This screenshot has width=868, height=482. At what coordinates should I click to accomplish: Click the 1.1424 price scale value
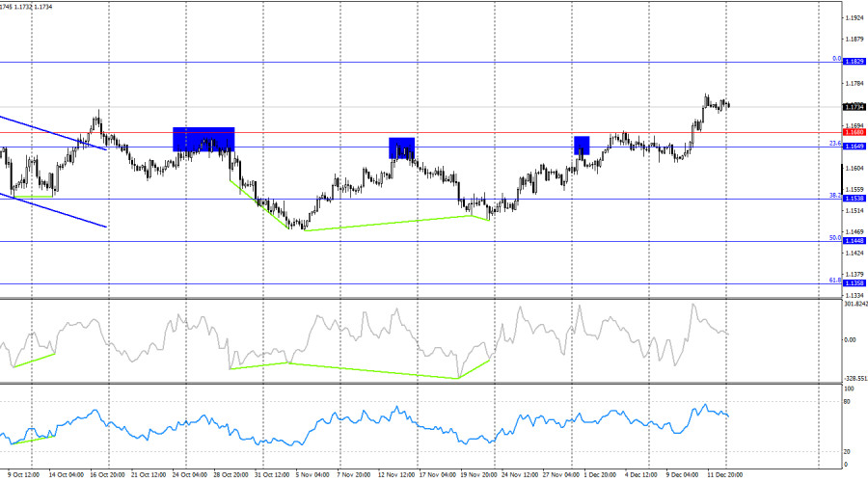tap(854, 253)
